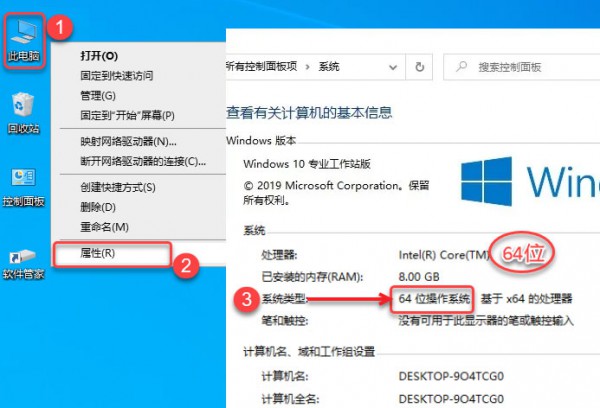
Task: Click the 搜索控制面板 search field
Action: (522, 67)
